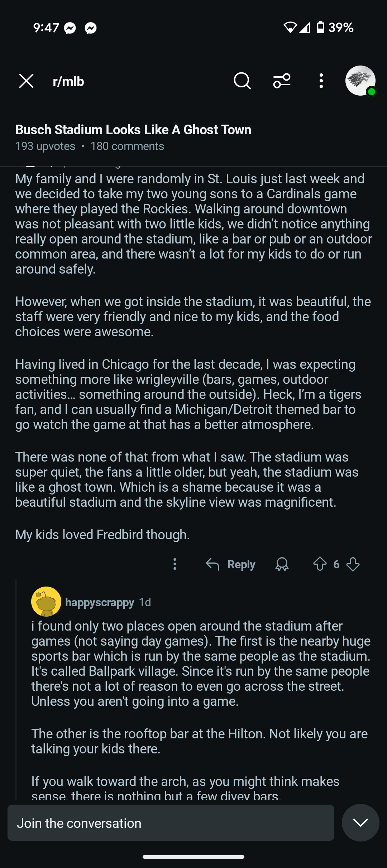
Task: Tap the reply arrow icon on comment
Action: point(212,564)
